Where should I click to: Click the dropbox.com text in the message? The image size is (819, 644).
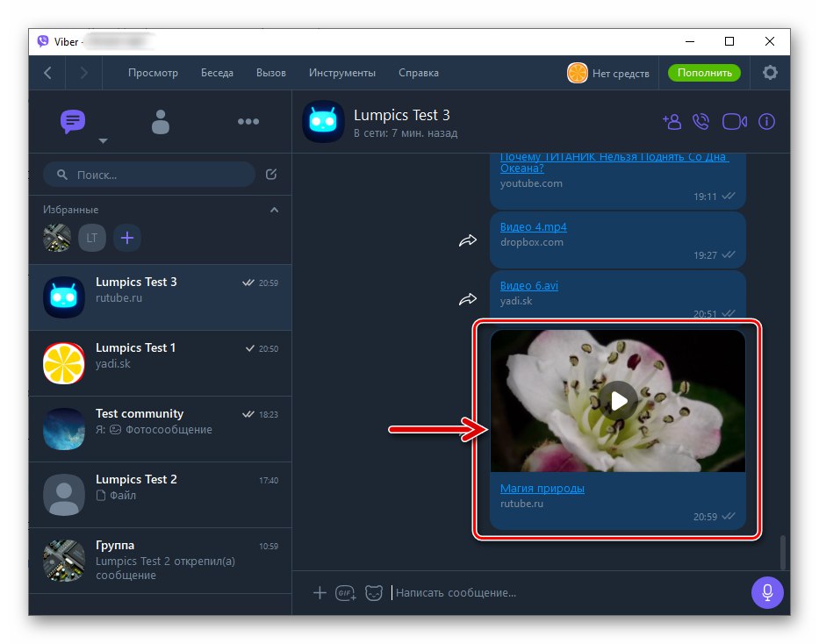pos(532,242)
